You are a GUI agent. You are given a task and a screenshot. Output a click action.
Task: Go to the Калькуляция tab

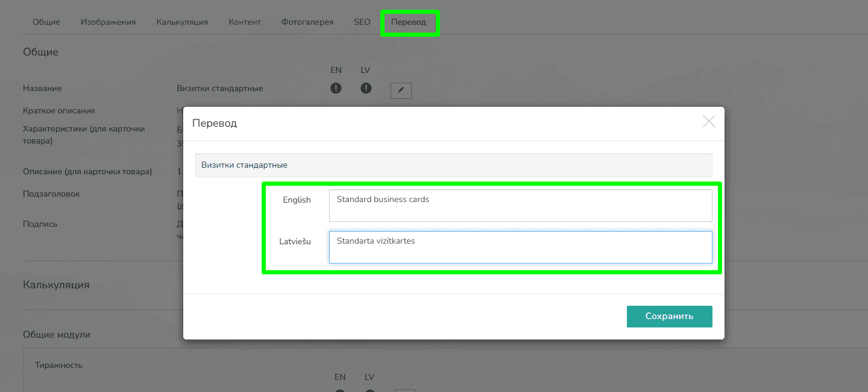[x=182, y=22]
